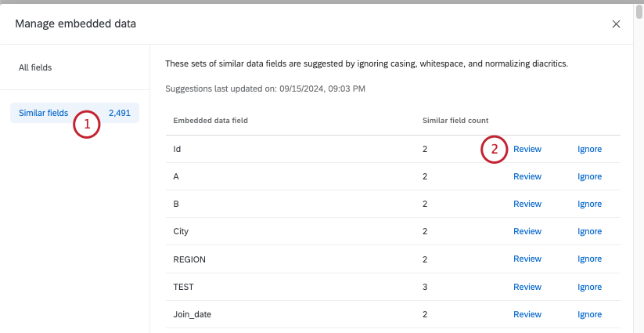Open the All fields tab

[35, 68]
